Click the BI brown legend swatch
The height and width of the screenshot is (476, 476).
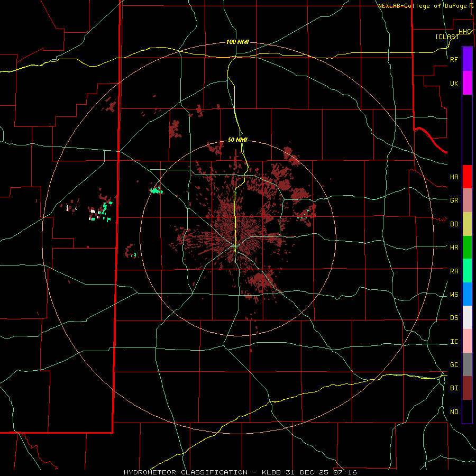467,388
